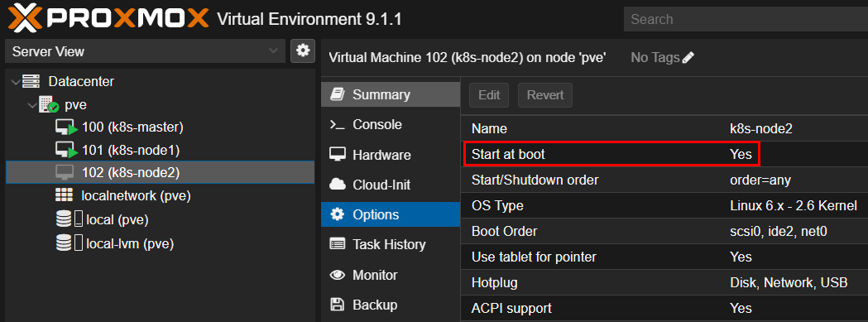Open the gear settings next to Server View

302,51
